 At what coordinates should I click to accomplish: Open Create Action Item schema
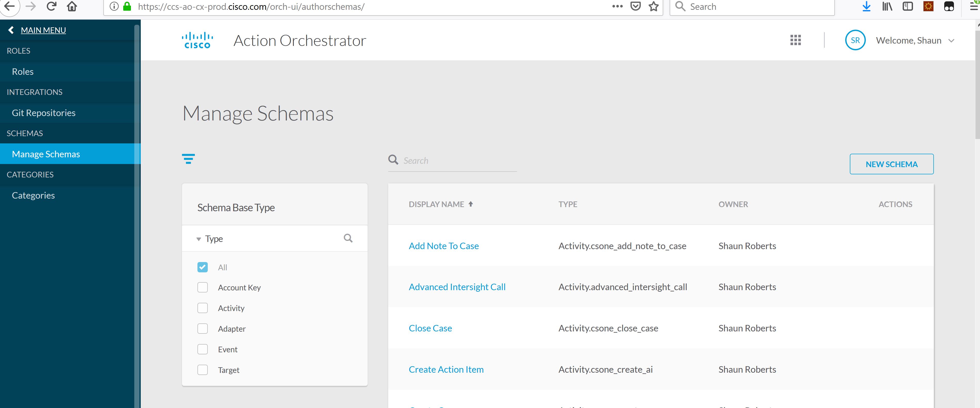[446, 369]
